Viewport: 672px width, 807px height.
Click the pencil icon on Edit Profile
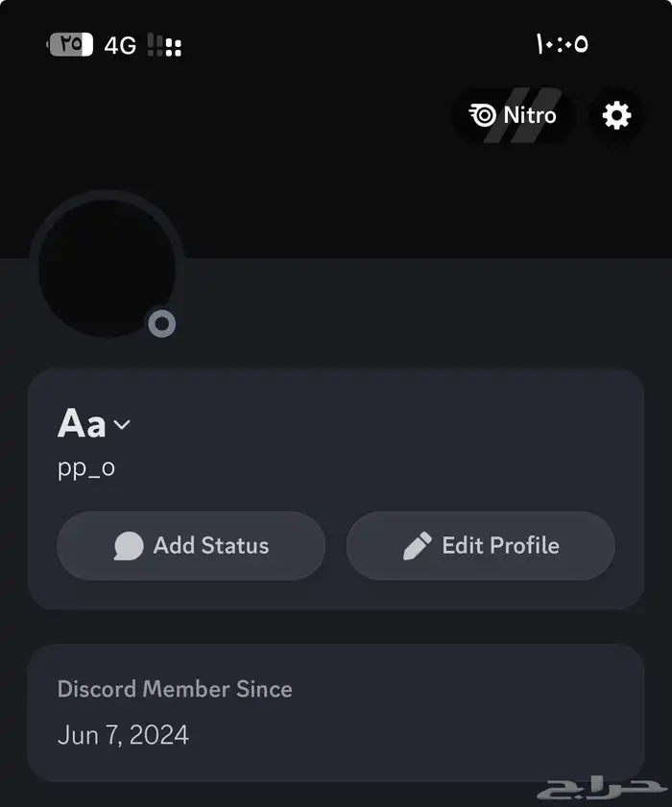point(418,546)
